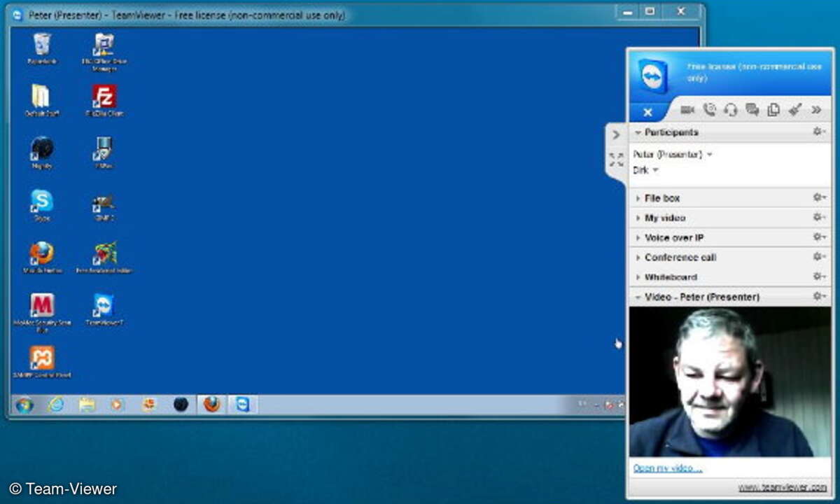The height and width of the screenshot is (504, 840).
Task: Switch to Firefox on the remote taskbar
Action: pyautogui.click(x=211, y=405)
